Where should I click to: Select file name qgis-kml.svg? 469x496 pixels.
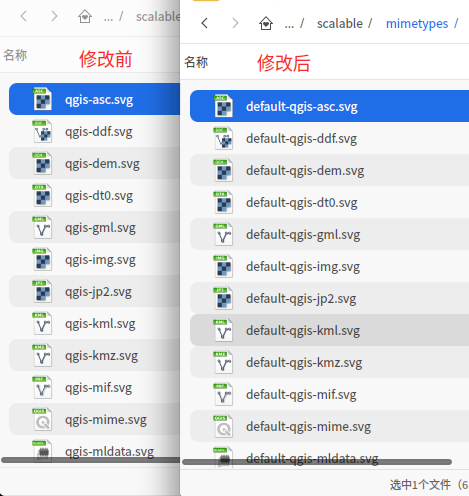tap(100, 324)
